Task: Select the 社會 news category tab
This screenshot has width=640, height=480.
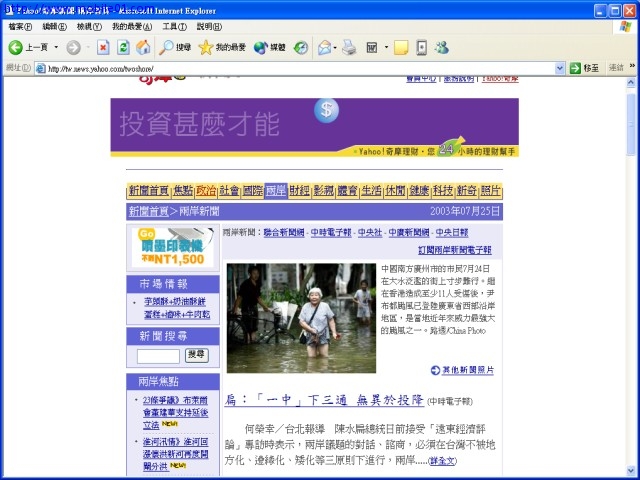Action: (229, 191)
